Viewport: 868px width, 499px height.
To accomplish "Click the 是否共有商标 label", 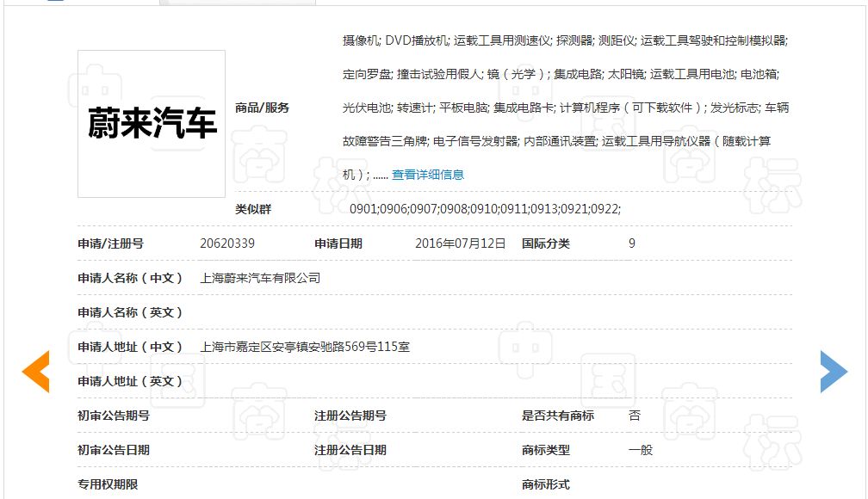I will click(558, 416).
